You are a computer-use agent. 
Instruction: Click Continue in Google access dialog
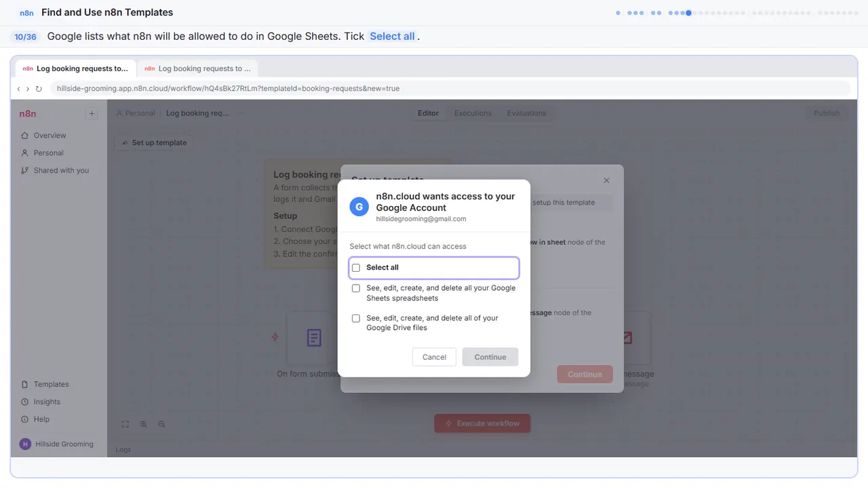[x=490, y=357]
